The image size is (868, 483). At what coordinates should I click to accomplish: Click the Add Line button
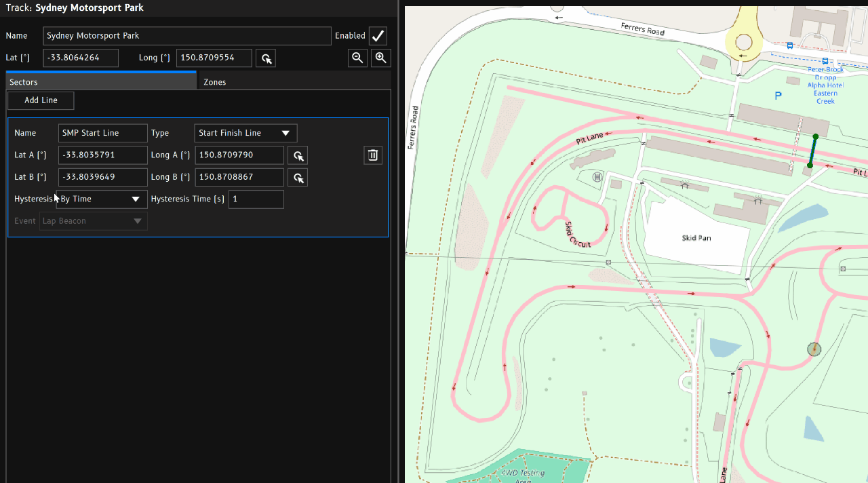coord(41,100)
